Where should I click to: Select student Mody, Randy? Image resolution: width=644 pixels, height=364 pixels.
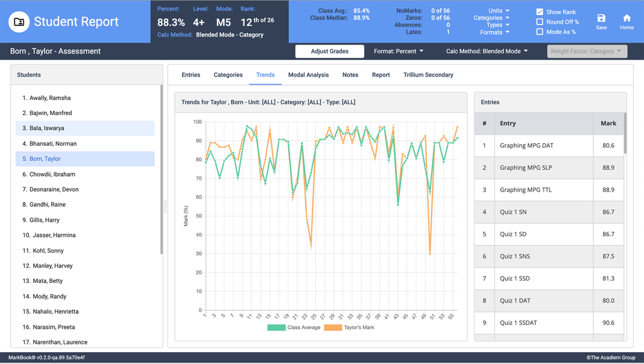coord(85,296)
